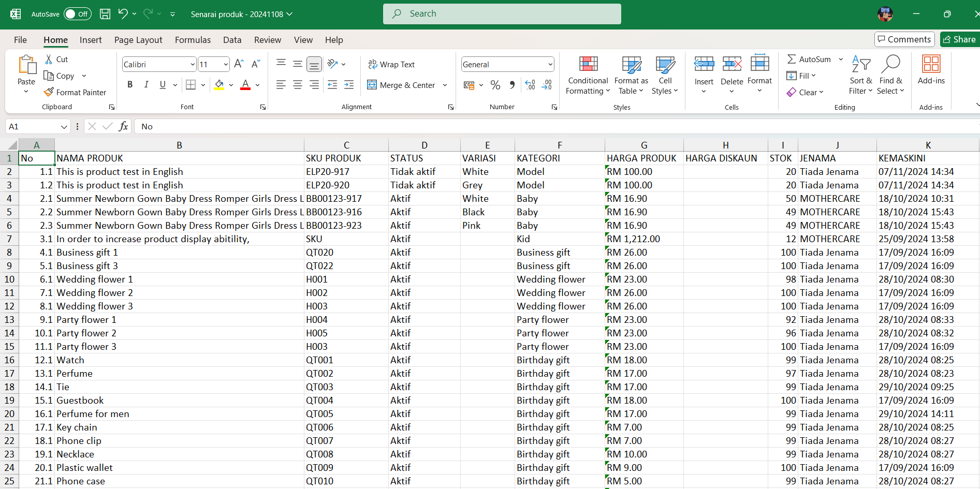Image resolution: width=980 pixels, height=489 pixels.
Task: Click the Borders icon in Font group
Action: pos(191,85)
